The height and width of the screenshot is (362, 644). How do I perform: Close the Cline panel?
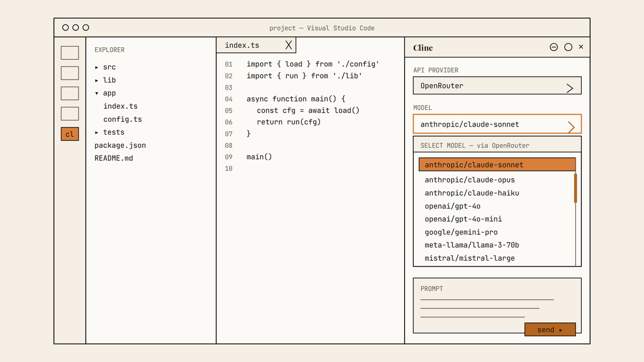pyautogui.click(x=581, y=47)
